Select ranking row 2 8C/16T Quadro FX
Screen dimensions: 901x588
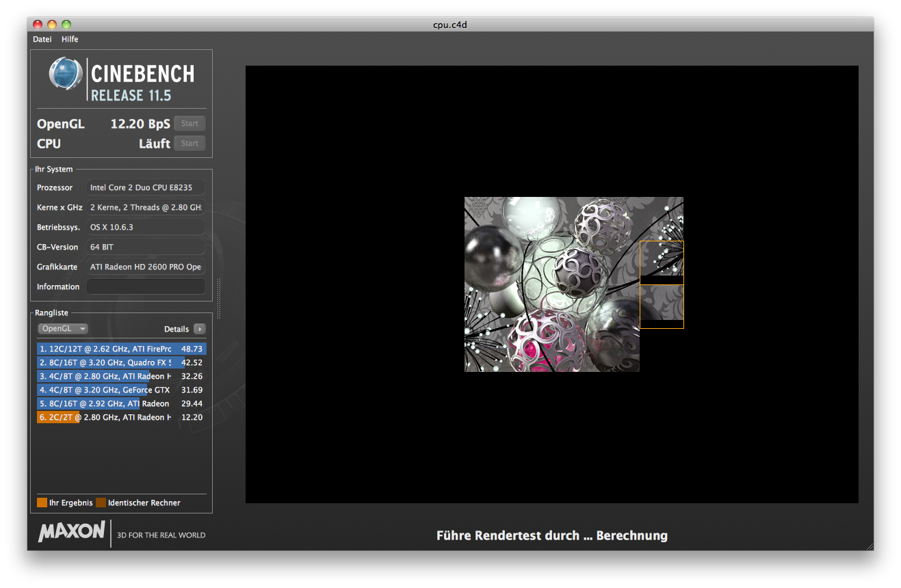[x=121, y=362]
